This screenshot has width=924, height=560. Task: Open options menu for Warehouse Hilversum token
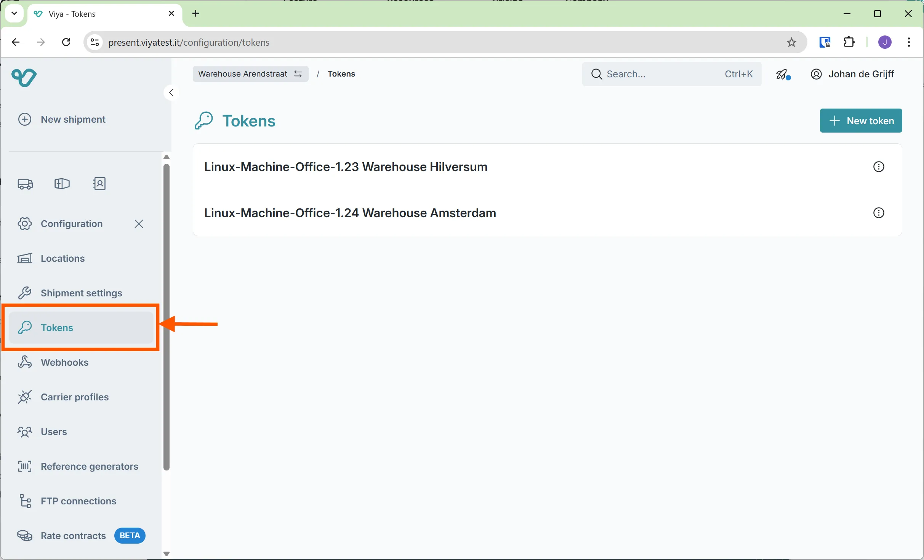point(878,167)
